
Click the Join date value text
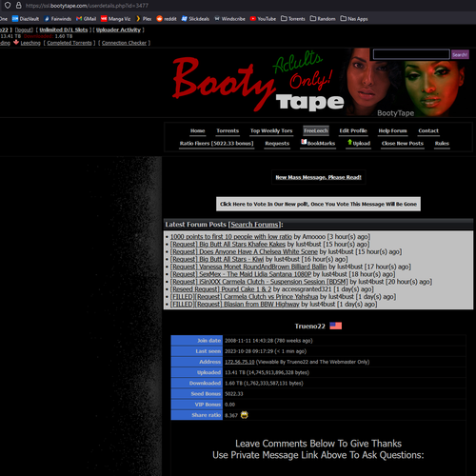tap(268, 341)
